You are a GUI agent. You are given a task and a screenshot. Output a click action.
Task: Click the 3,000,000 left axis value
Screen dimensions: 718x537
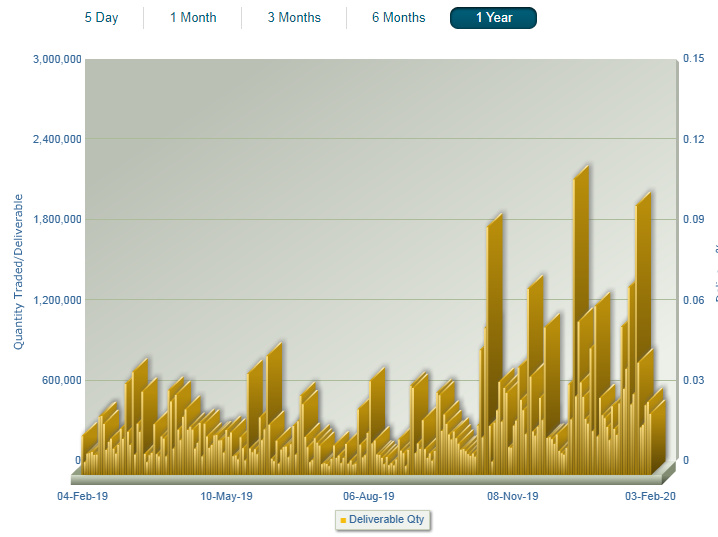[57, 60]
